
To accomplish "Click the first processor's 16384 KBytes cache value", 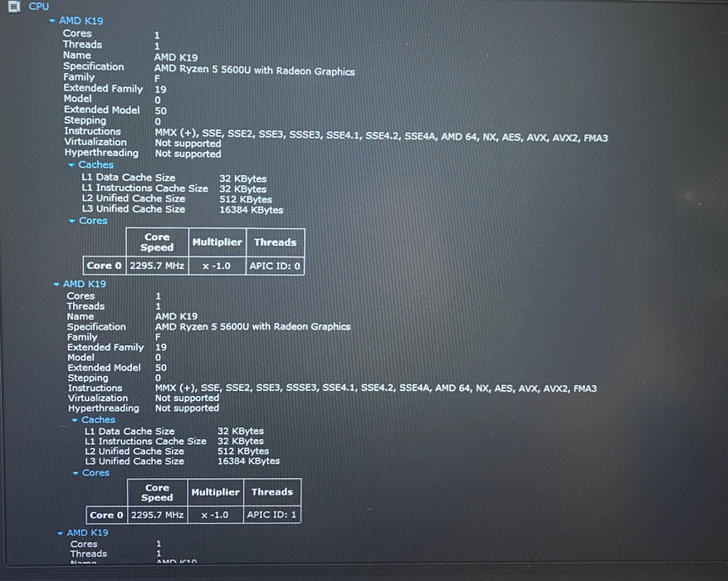I will click(252, 210).
